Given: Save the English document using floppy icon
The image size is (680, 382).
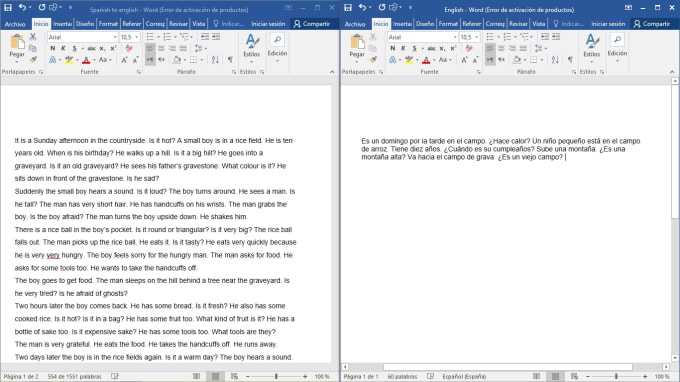Looking at the screenshot, I should [x=348, y=7].
